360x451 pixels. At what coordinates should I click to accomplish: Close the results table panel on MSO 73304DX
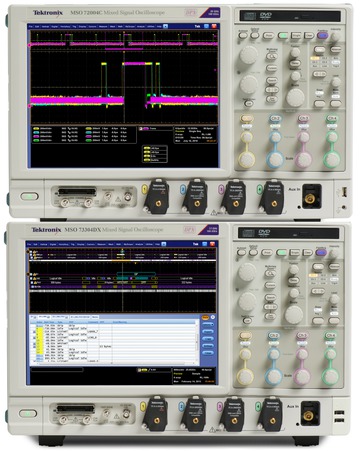click(x=212, y=317)
